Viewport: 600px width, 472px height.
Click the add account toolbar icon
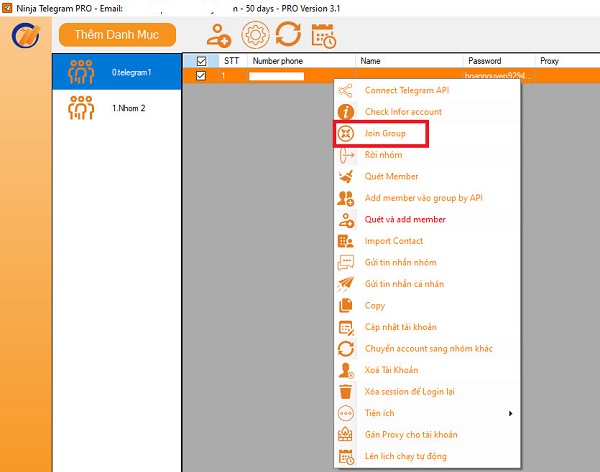pyautogui.click(x=219, y=36)
